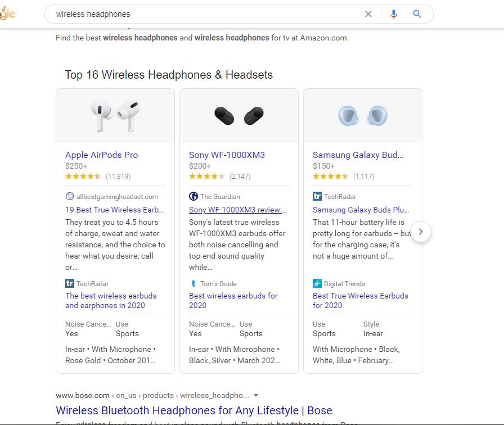Click in the wireless headphones search field
The image size is (504, 425).
coord(206,14)
